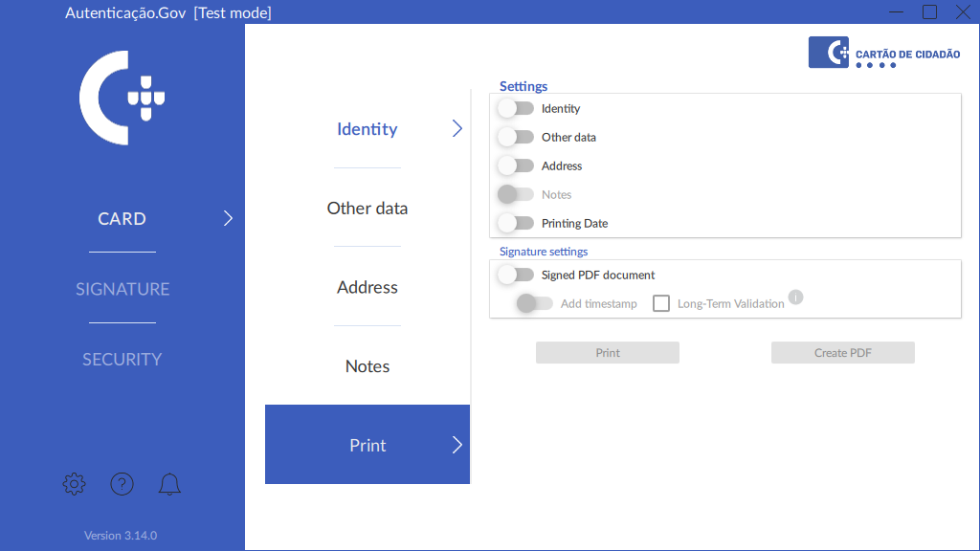
Task: Toggle the Add timestamp switch
Action: click(x=535, y=303)
